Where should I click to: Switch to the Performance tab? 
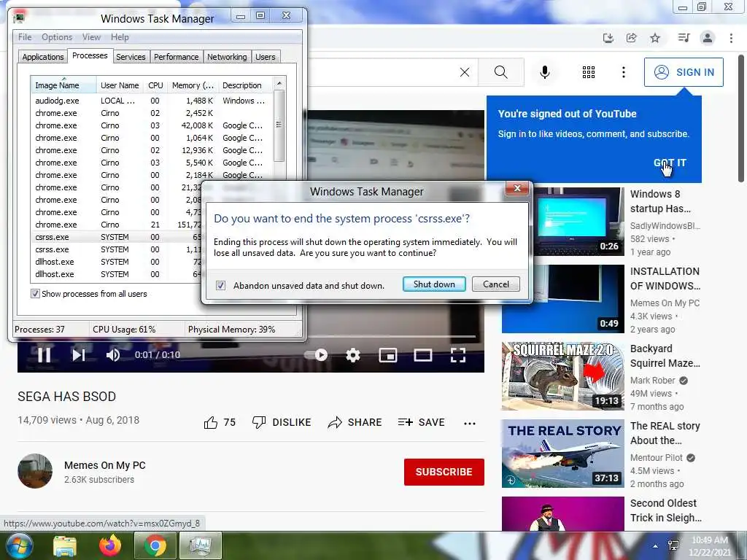177,57
